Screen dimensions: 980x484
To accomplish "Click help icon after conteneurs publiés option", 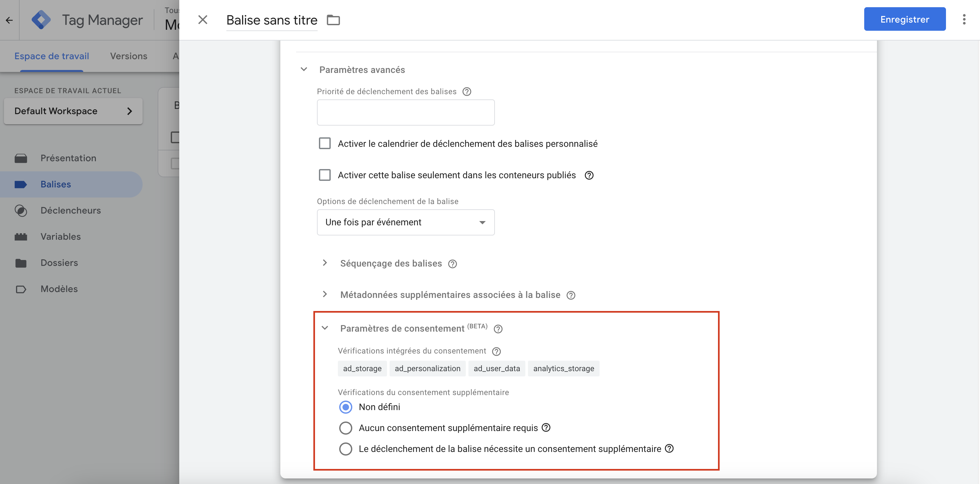I will point(589,175).
